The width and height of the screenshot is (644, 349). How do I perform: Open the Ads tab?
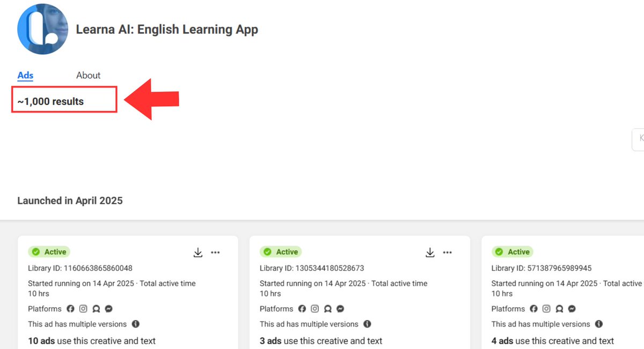(25, 75)
